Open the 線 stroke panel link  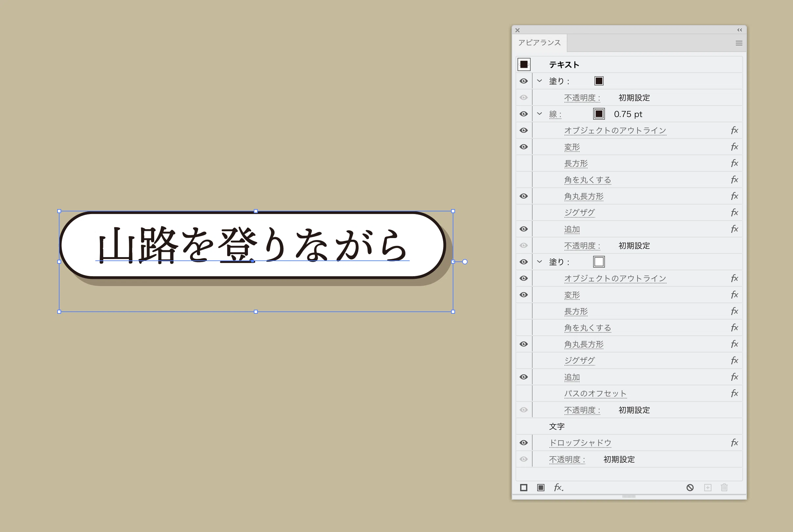(555, 114)
